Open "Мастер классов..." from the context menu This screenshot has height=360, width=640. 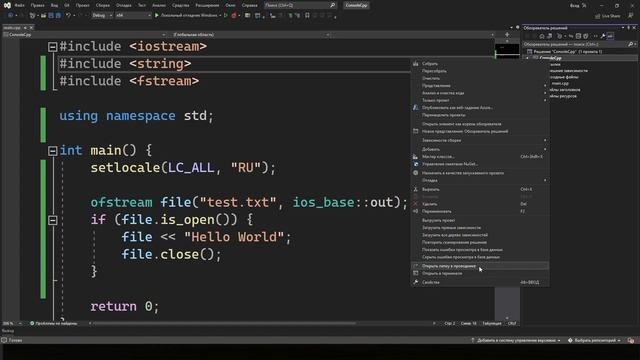480,157
